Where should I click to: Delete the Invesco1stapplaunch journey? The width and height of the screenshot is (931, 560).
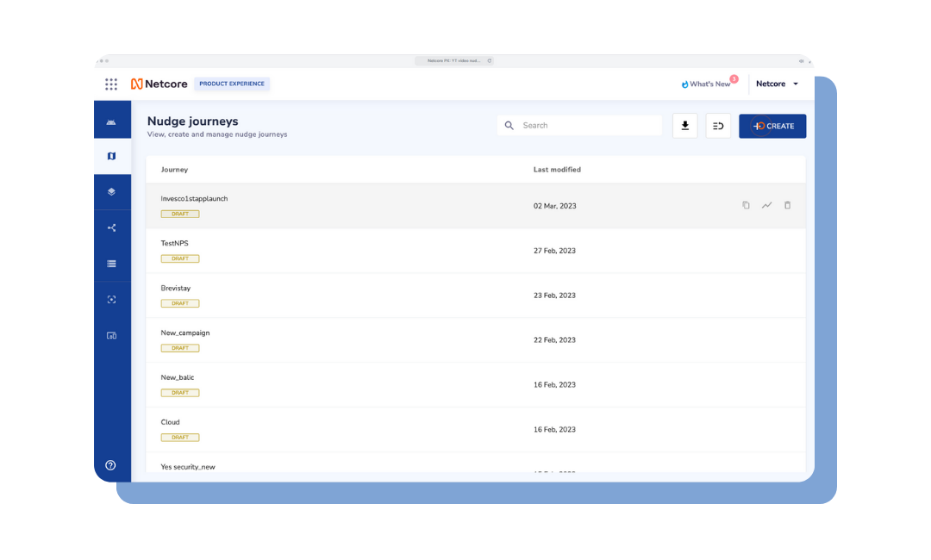pos(787,205)
